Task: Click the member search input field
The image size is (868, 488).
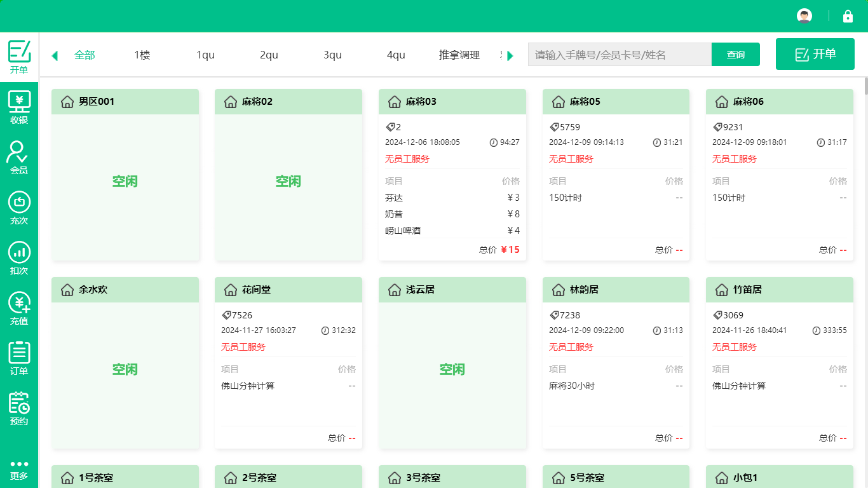Action: point(620,55)
